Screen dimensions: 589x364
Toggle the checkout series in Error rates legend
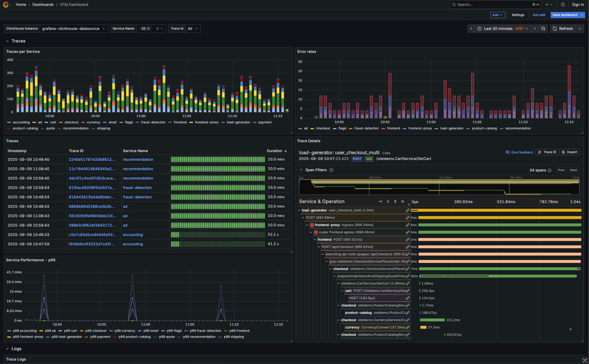[323, 128]
